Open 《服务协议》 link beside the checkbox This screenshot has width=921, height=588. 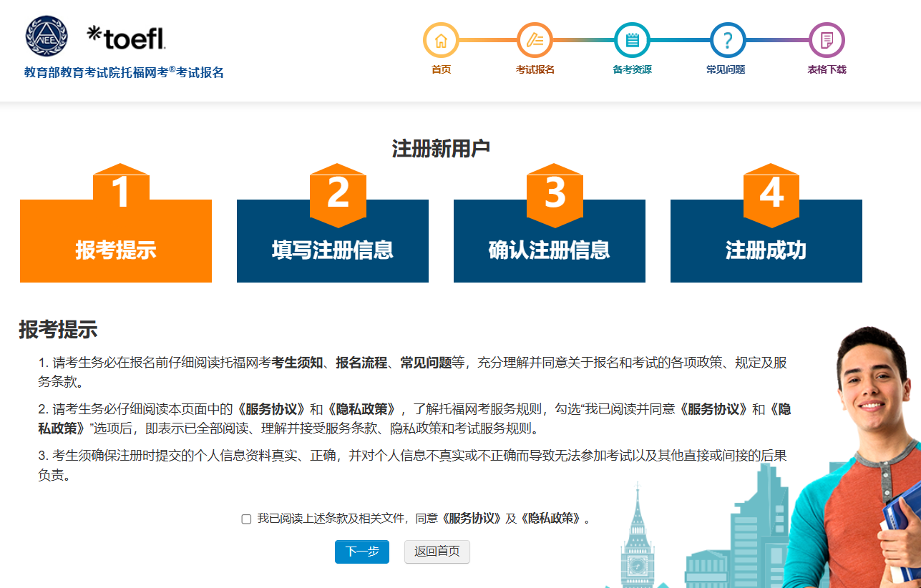pos(472,519)
